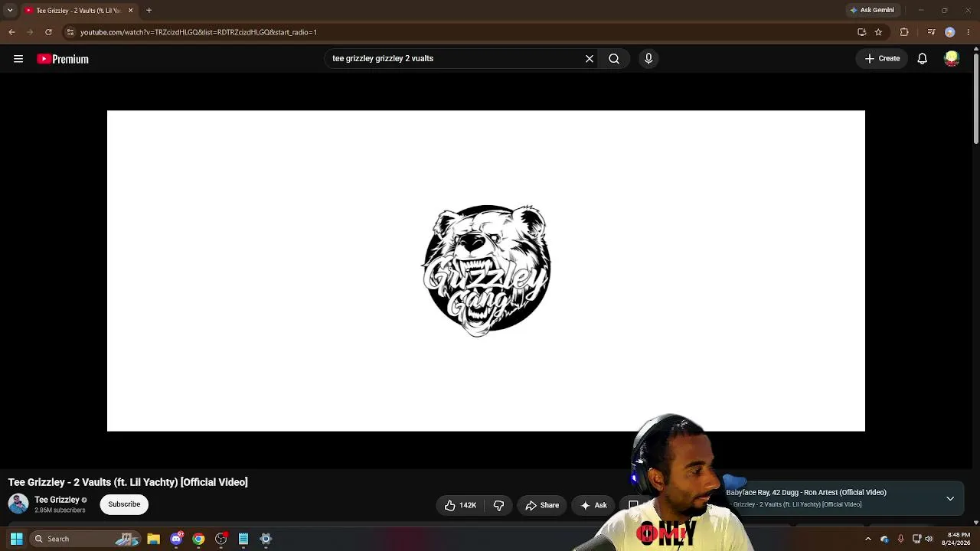Open the YouTube guide hamburger menu
Screen dimensions: 980x551
pos(18,59)
